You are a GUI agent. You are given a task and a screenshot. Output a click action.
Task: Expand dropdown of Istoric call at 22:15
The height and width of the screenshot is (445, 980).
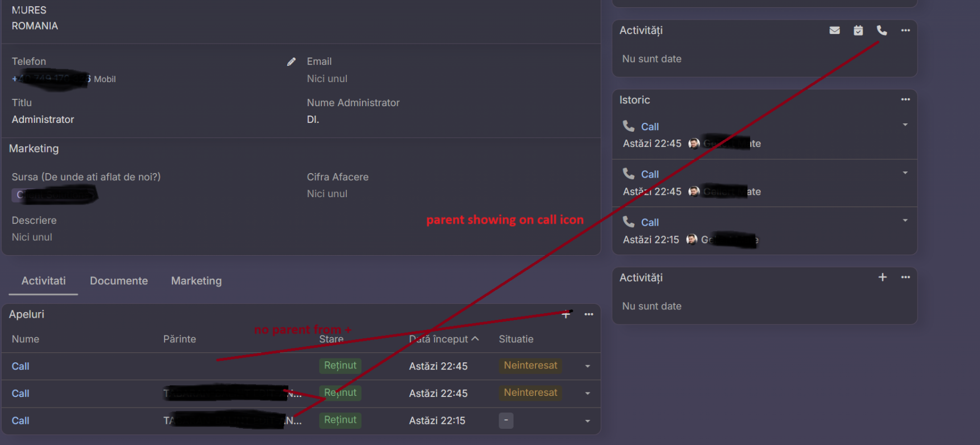[905, 221]
